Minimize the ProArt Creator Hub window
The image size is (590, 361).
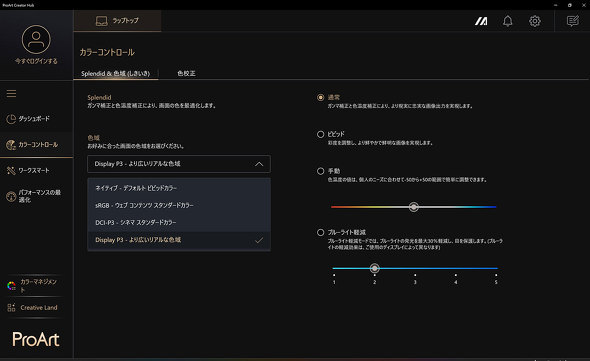(x=556, y=5)
